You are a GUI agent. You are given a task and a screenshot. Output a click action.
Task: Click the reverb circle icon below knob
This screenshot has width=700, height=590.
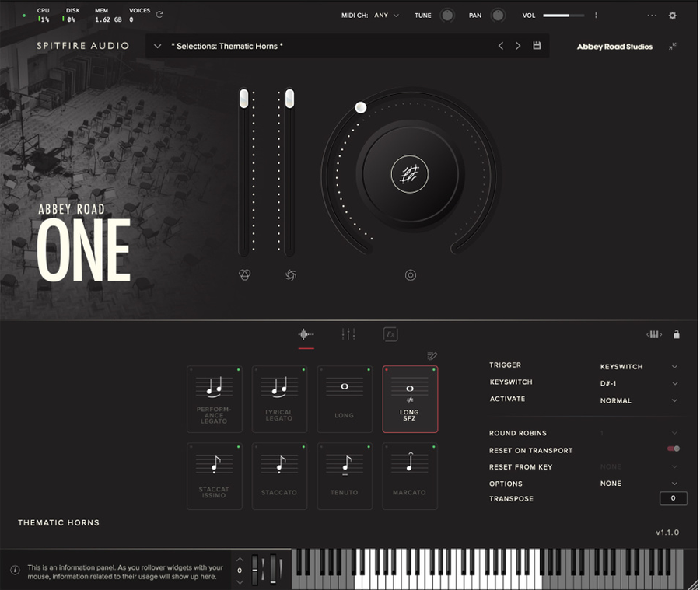410,275
